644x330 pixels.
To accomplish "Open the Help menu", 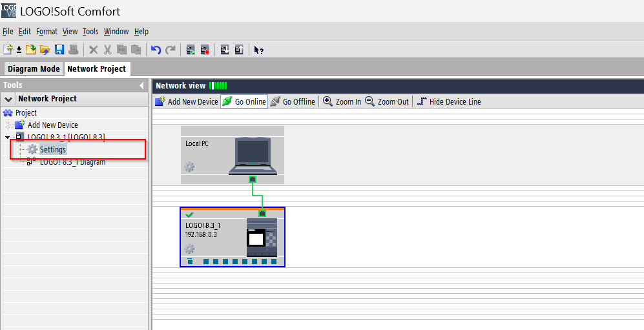I will tap(141, 31).
